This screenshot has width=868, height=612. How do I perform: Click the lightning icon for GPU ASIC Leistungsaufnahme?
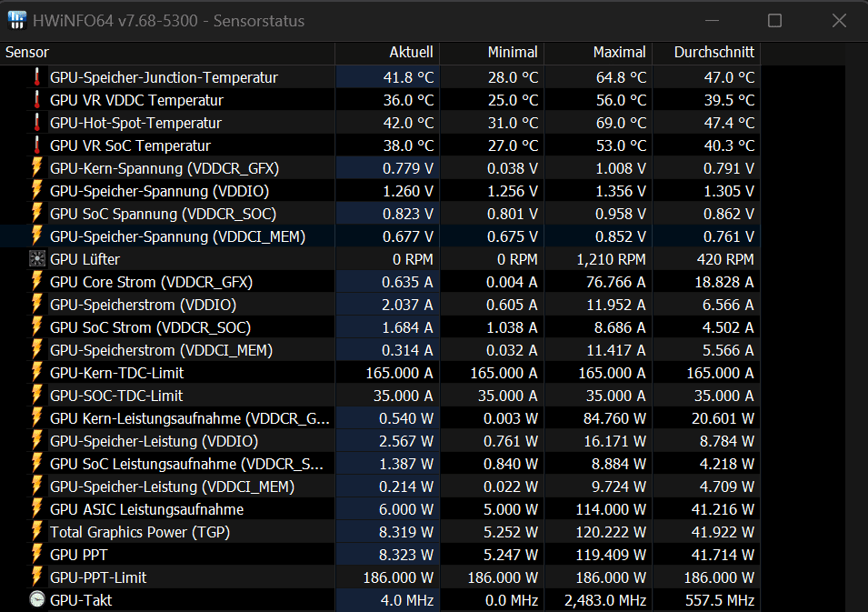coord(37,508)
